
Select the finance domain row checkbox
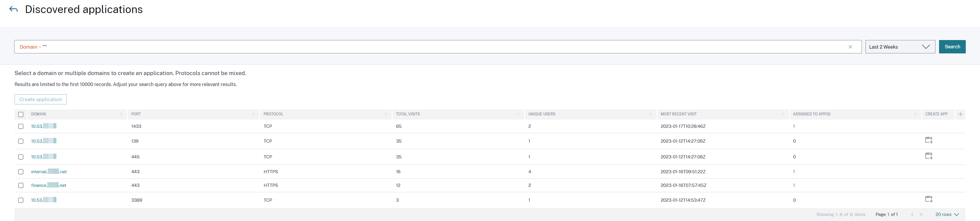[21, 186]
